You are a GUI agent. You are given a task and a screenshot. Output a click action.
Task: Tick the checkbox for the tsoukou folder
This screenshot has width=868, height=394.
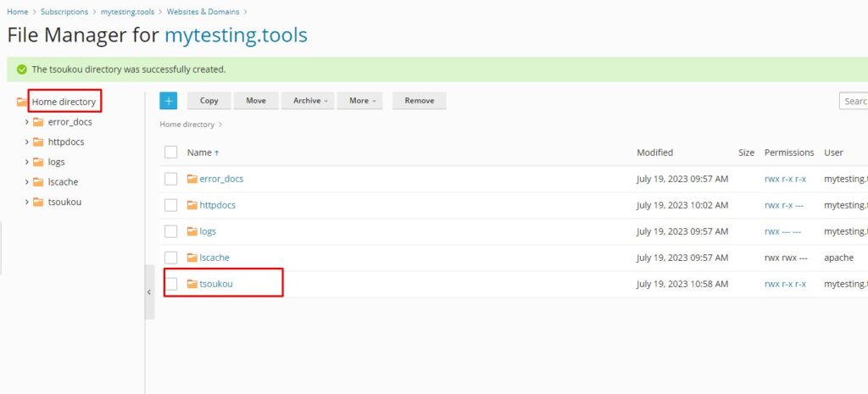(171, 284)
